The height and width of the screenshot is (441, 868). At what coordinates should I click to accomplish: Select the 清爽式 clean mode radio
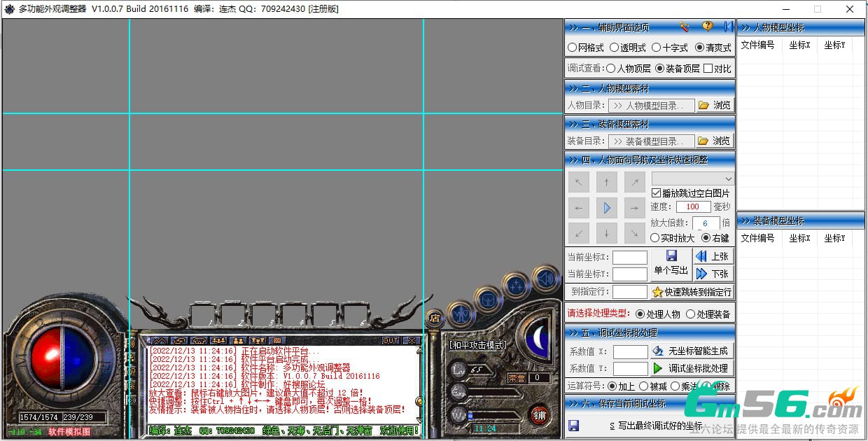coord(713,48)
